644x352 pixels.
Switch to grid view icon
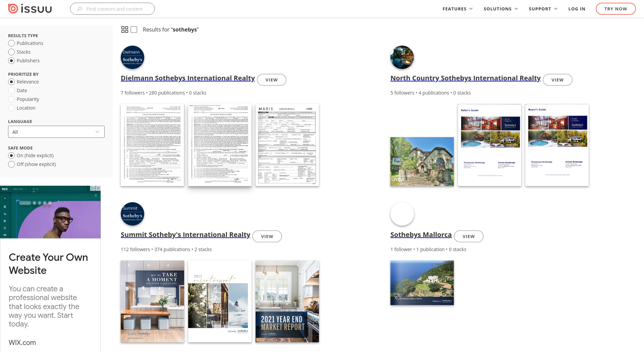[x=125, y=30]
